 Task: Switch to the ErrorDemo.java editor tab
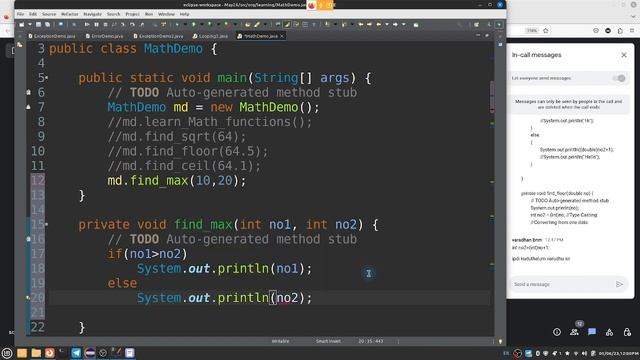coord(104,36)
